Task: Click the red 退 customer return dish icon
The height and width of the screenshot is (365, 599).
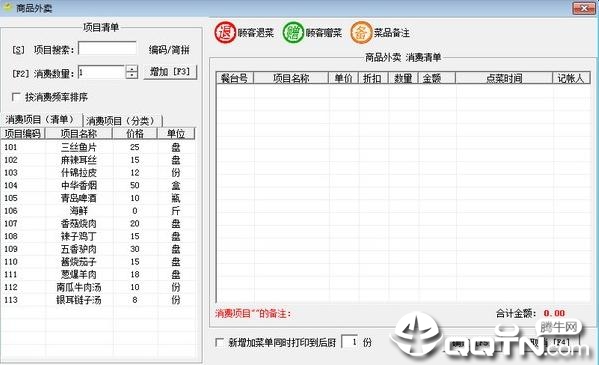Action: [225, 32]
